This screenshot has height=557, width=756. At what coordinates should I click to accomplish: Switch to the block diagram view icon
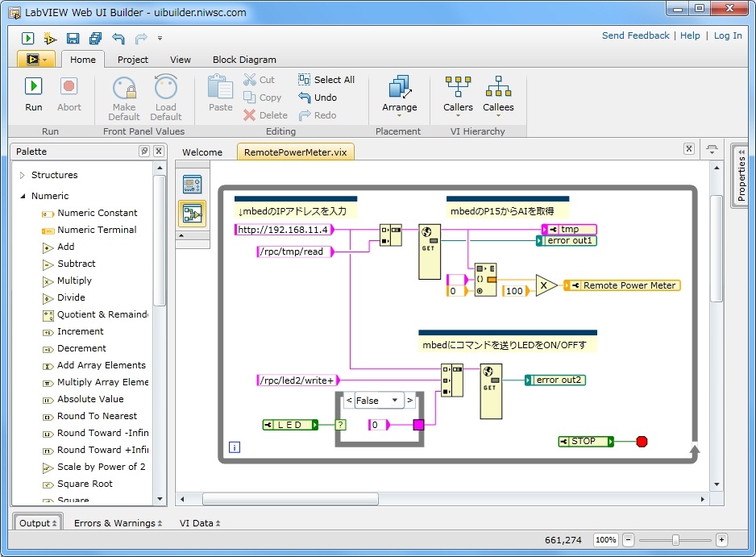click(x=193, y=214)
